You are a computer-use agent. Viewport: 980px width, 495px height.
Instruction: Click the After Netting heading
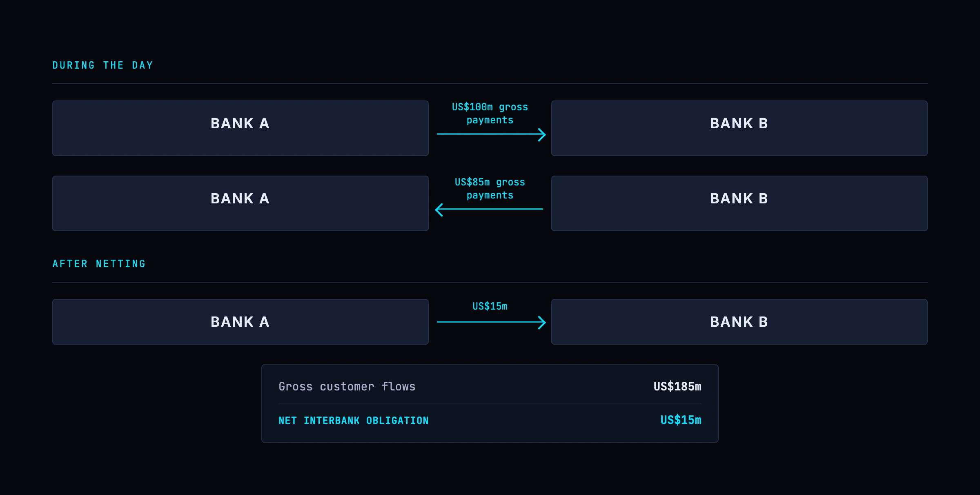click(x=99, y=264)
